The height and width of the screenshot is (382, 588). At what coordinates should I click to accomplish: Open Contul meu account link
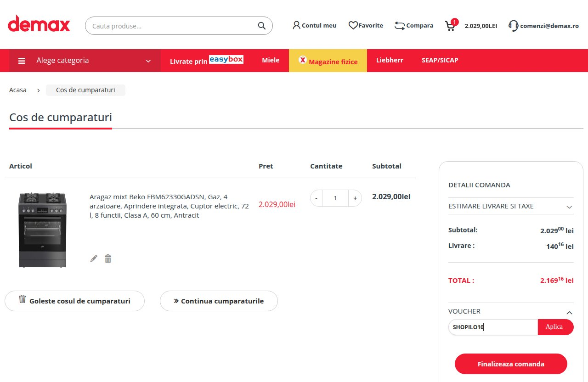tap(315, 25)
